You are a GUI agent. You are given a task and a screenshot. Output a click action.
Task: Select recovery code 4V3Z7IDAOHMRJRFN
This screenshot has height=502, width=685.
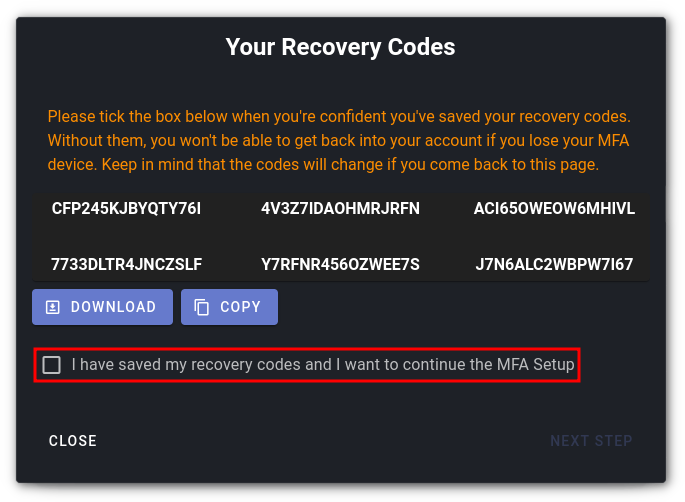tap(340, 208)
